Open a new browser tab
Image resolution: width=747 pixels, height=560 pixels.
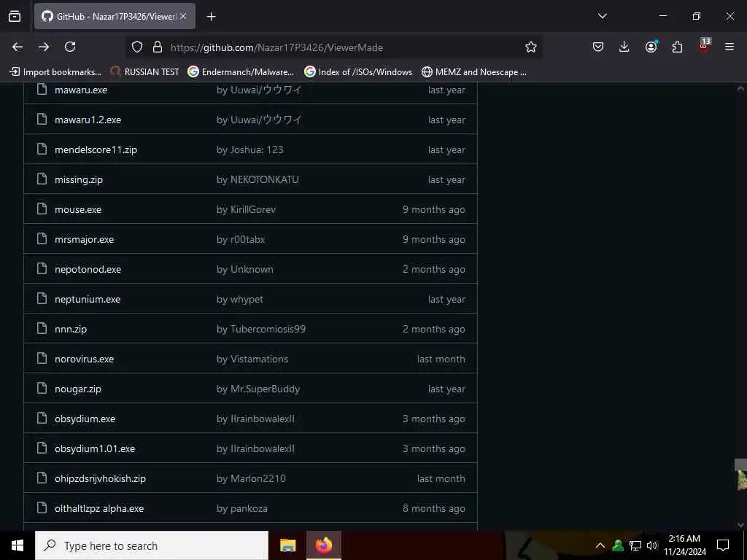(x=211, y=17)
